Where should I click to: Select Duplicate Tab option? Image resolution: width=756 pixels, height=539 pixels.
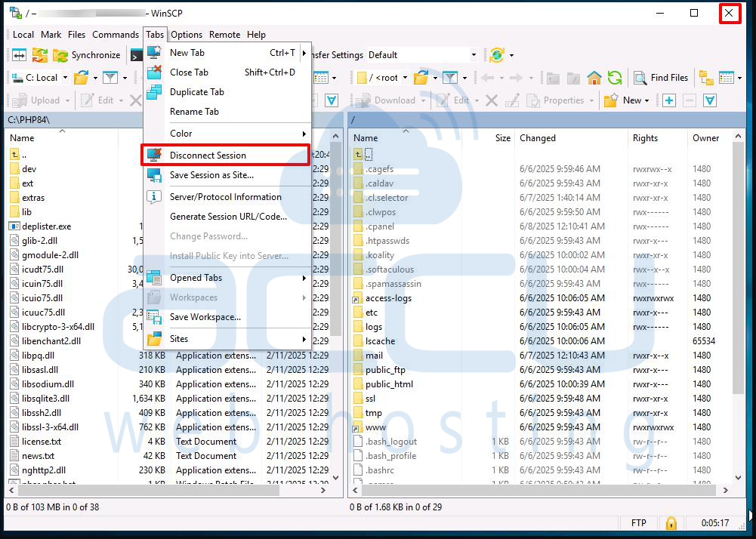pyautogui.click(x=227, y=92)
